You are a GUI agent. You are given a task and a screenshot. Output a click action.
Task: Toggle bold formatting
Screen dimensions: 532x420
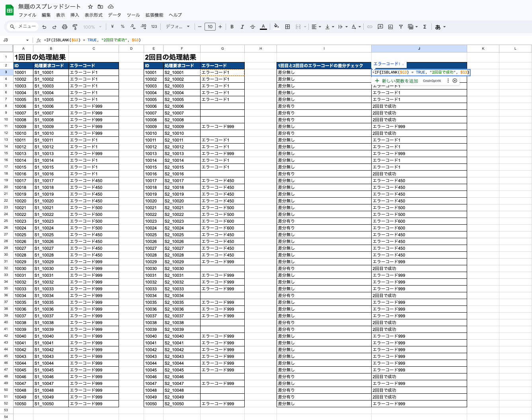coord(232,27)
